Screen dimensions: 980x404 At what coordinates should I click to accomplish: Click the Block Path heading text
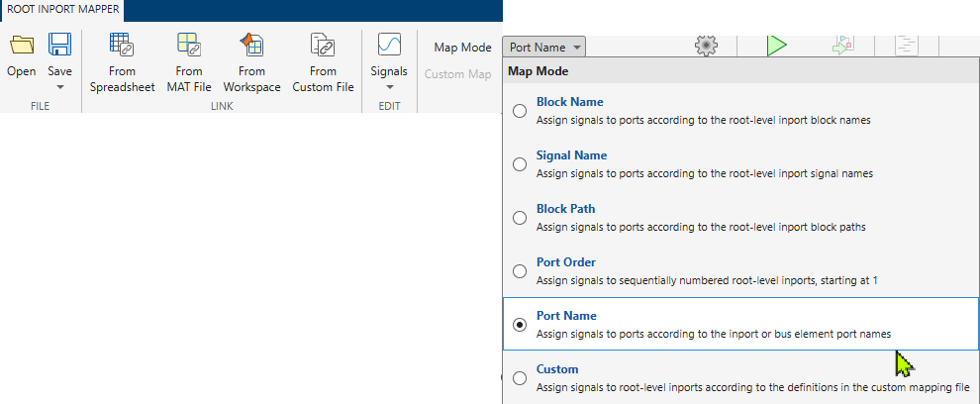point(565,209)
